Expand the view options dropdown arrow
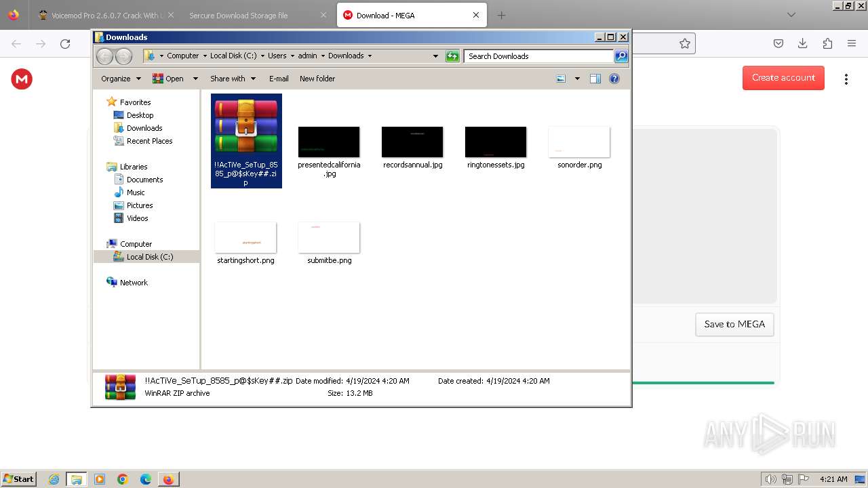Image resolution: width=868 pixels, height=488 pixels. point(577,79)
